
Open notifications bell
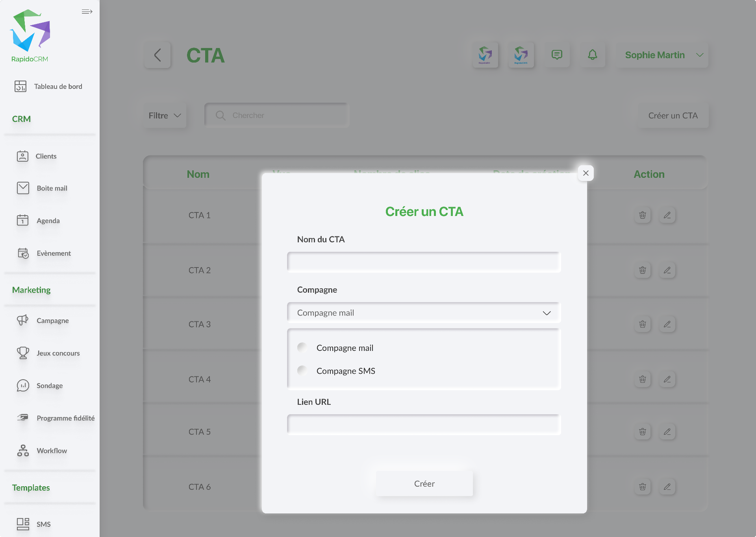[x=592, y=55]
